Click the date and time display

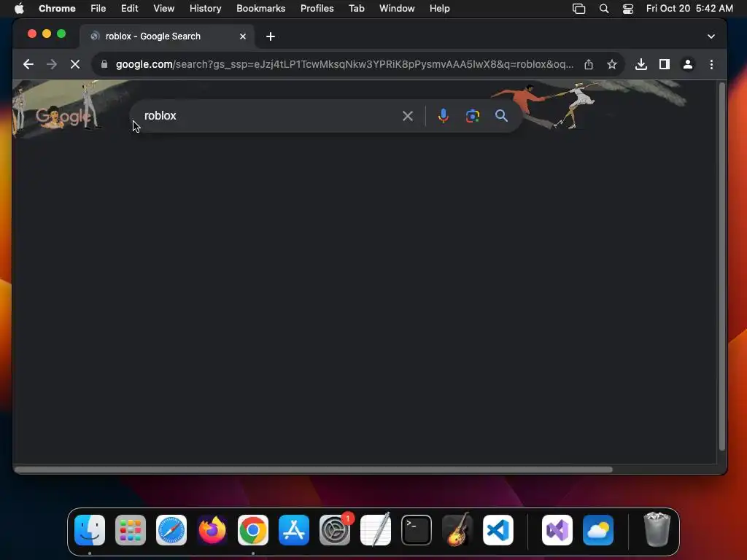click(689, 9)
